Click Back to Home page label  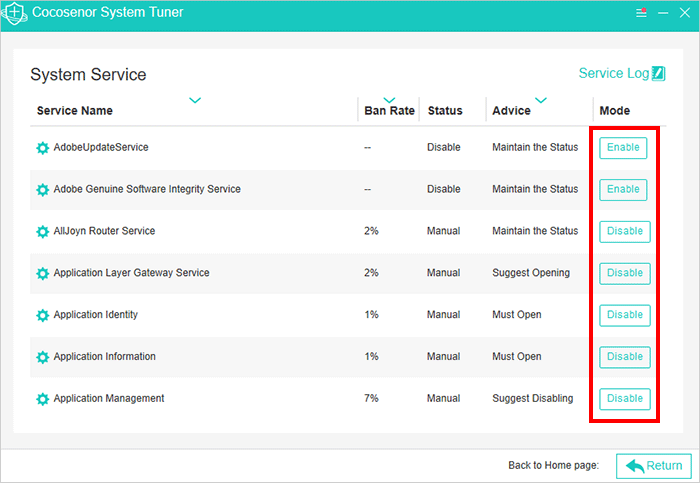[x=553, y=465]
